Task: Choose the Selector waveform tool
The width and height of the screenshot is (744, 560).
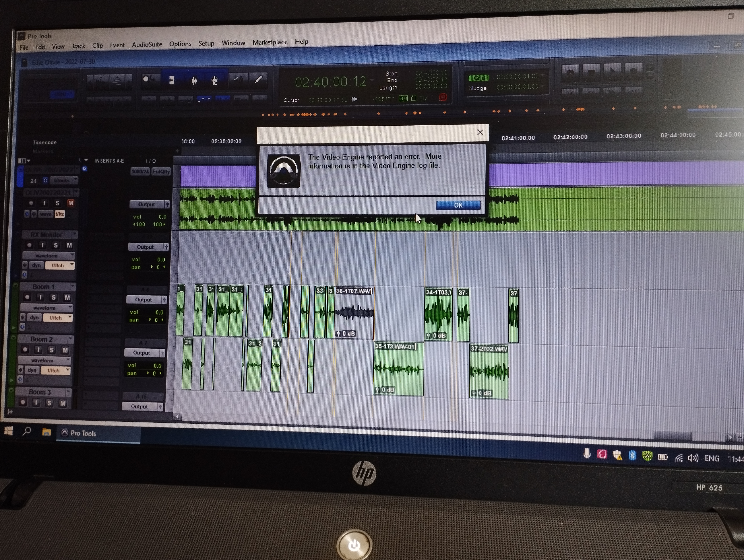Action: [194, 80]
